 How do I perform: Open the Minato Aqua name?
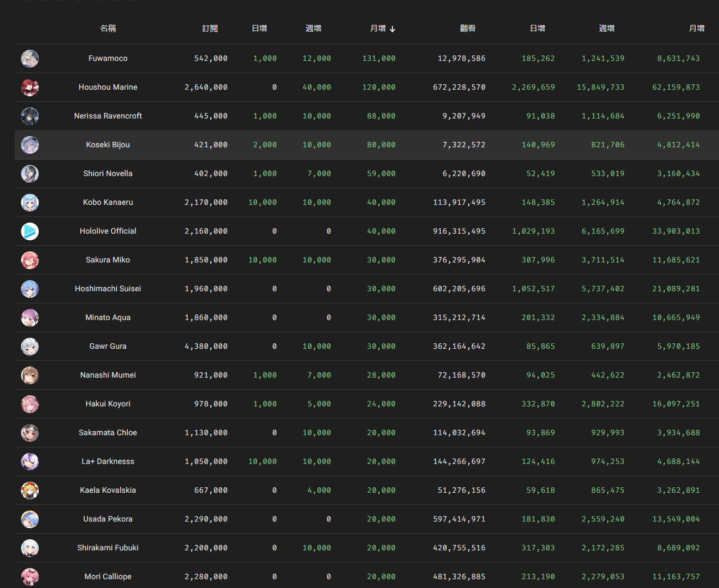[x=108, y=317]
